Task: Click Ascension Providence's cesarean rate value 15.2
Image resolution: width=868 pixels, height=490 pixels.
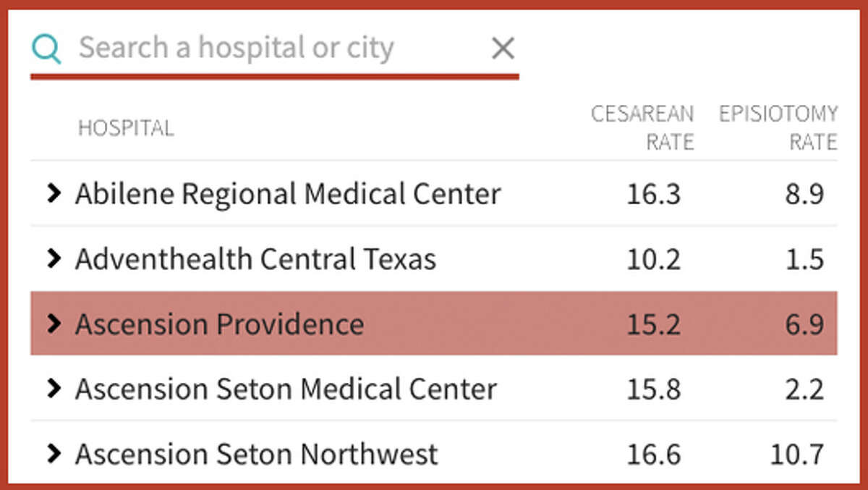Action: 655,324
